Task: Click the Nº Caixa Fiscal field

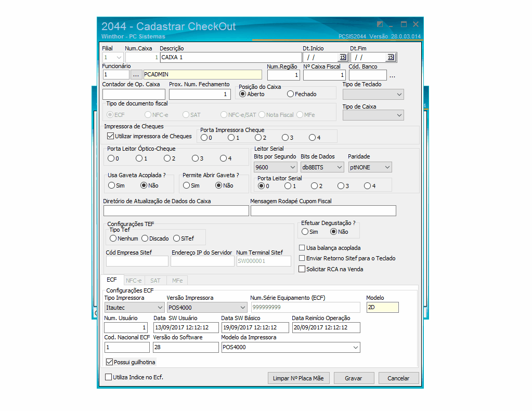Action: click(324, 75)
